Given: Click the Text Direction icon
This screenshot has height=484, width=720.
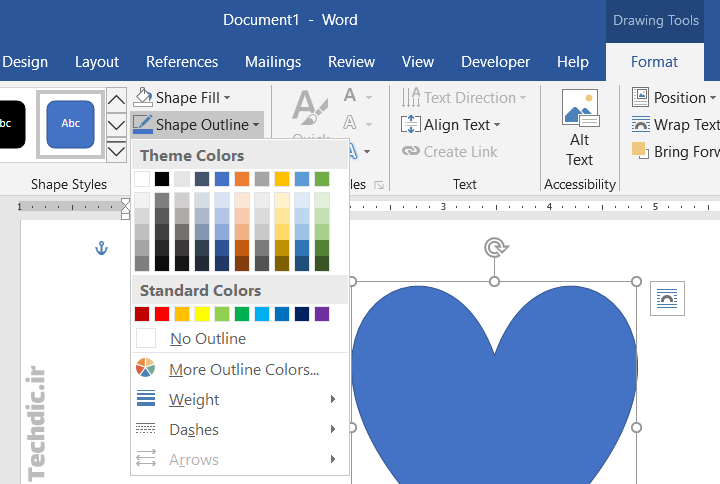Looking at the screenshot, I should pyautogui.click(x=411, y=97).
